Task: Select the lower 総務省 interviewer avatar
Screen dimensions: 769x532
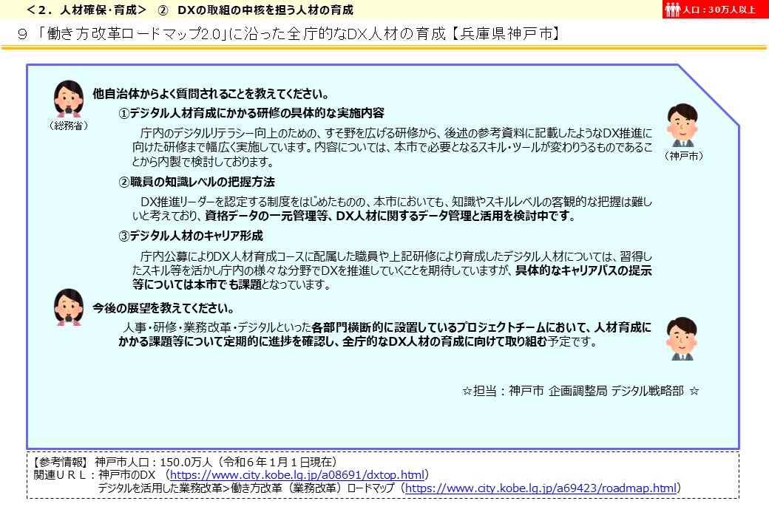Action: 69,310
